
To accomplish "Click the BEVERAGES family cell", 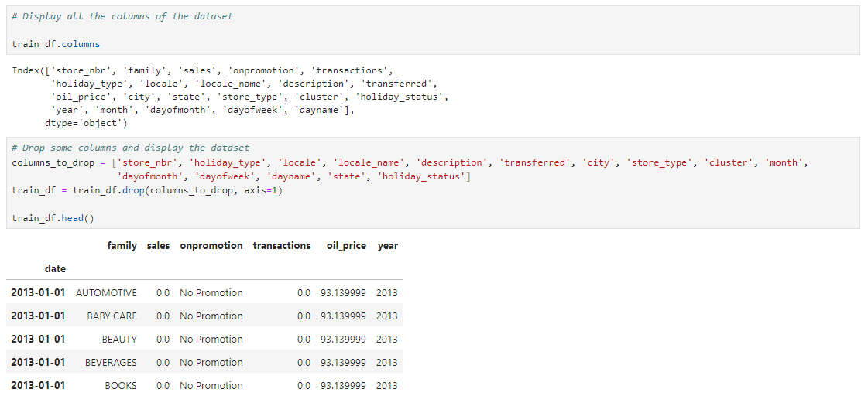I will coord(111,362).
